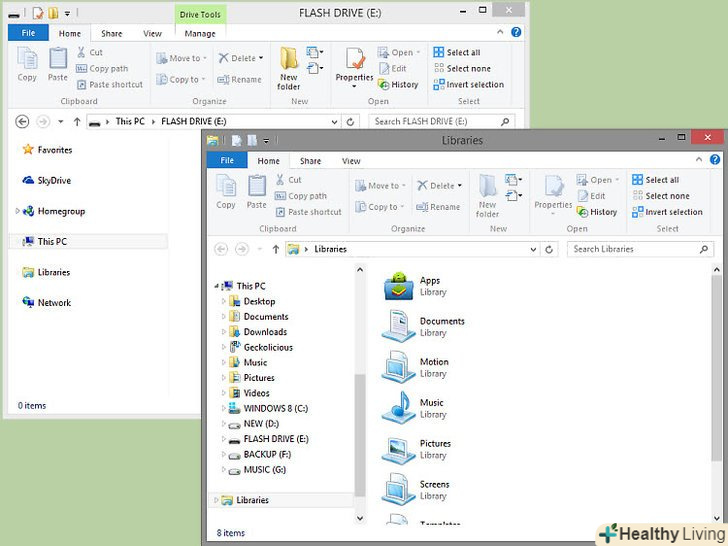Image resolution: width=728 pixels, height=546 pixels.
Task: Expand the Libraries node in navigation pane
Action: (x=216, y=500)
